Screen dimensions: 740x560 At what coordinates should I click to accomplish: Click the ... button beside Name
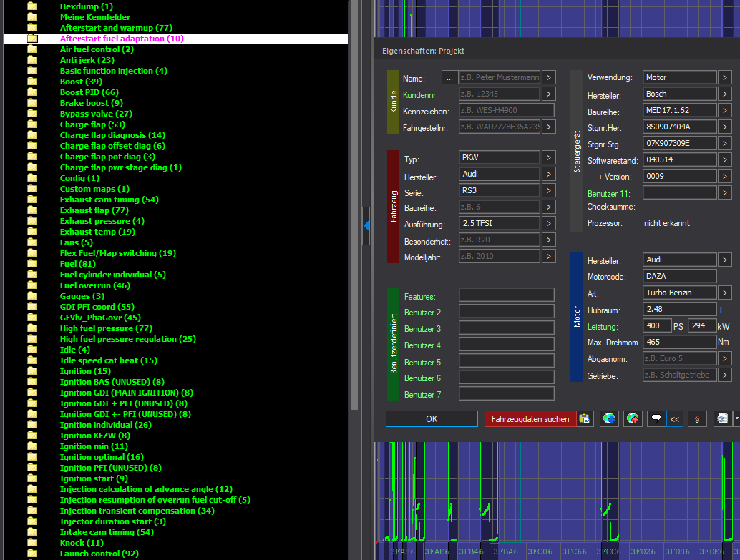[x=449, y=77]
